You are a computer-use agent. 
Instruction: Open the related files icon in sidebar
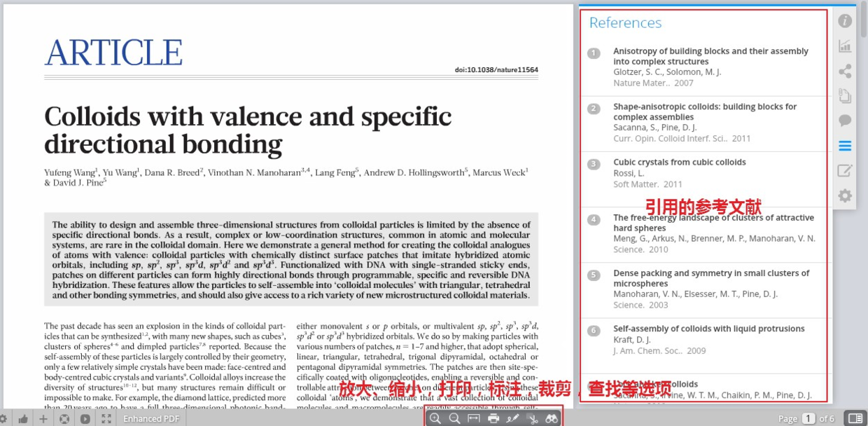(x=845, y=96)
